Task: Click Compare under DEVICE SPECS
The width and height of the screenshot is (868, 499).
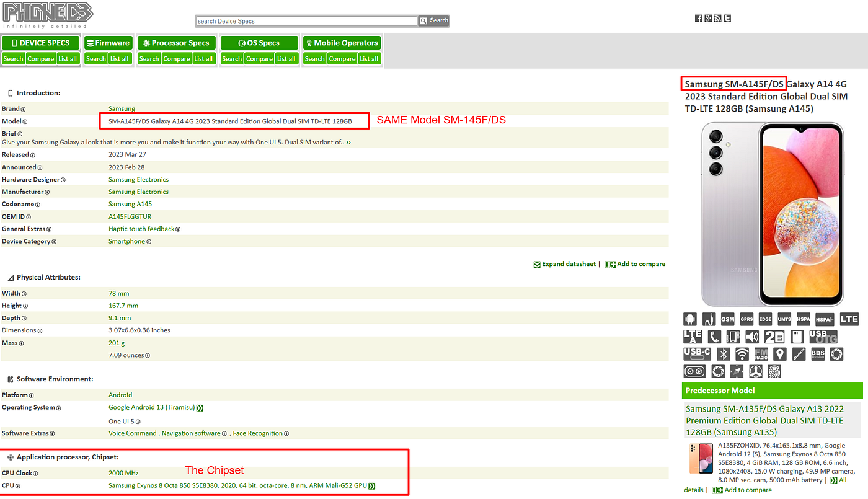Action: pyautogui.click(x=41, y=59)
